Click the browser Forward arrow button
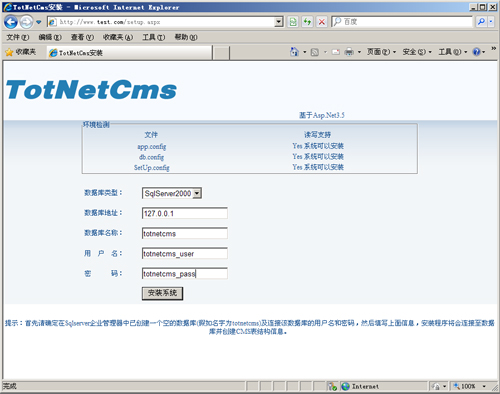500x394 pixels. pyautogui.click(x=26, y=22)
